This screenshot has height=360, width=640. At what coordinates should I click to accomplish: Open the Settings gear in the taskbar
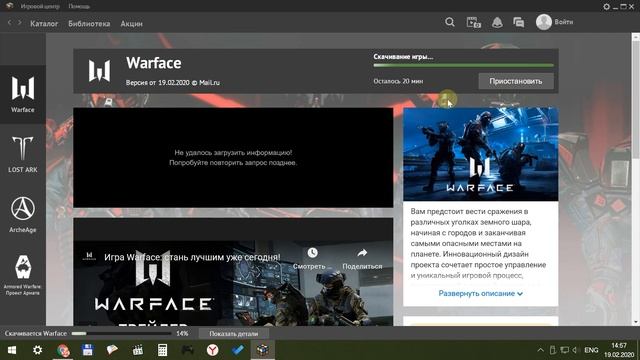pos(37,350)
